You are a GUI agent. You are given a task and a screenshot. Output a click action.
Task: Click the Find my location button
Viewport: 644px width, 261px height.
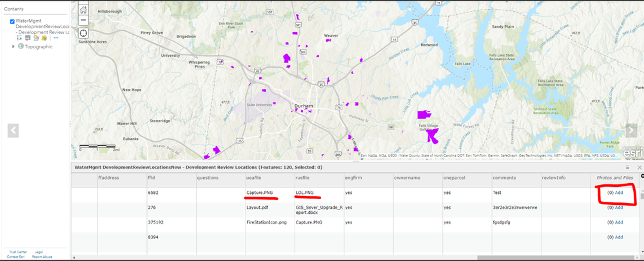83,33
